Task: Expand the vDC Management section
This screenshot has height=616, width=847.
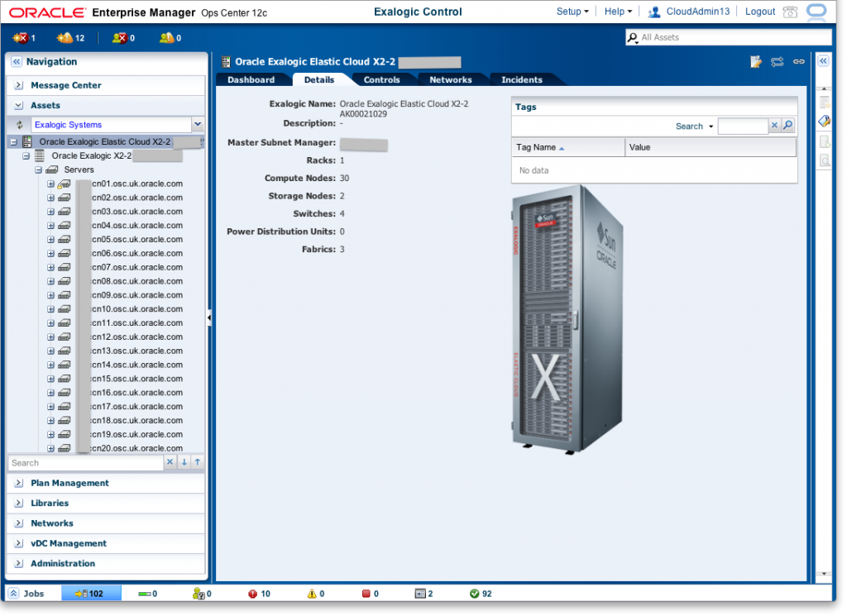Action: (x=19, y=544)
